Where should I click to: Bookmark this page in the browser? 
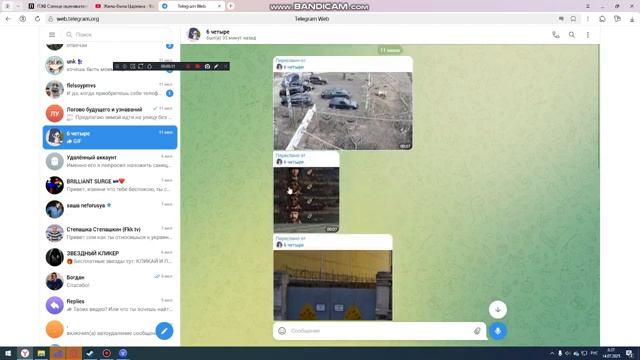point(573,19)
